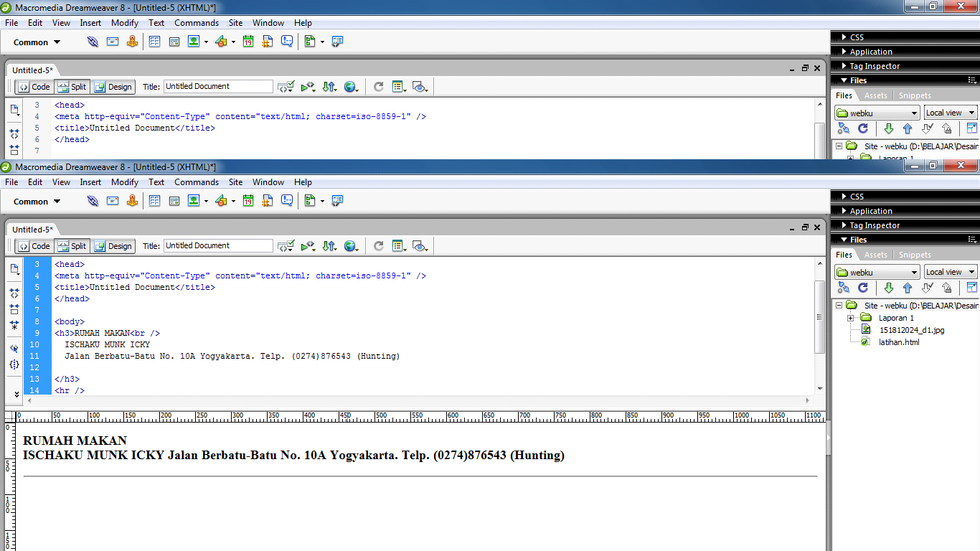The width and height of the screenshot is (980, 551).
Task: Click Hyperlink icon in lower window Insert bar
Action: (x=93, y=202)
